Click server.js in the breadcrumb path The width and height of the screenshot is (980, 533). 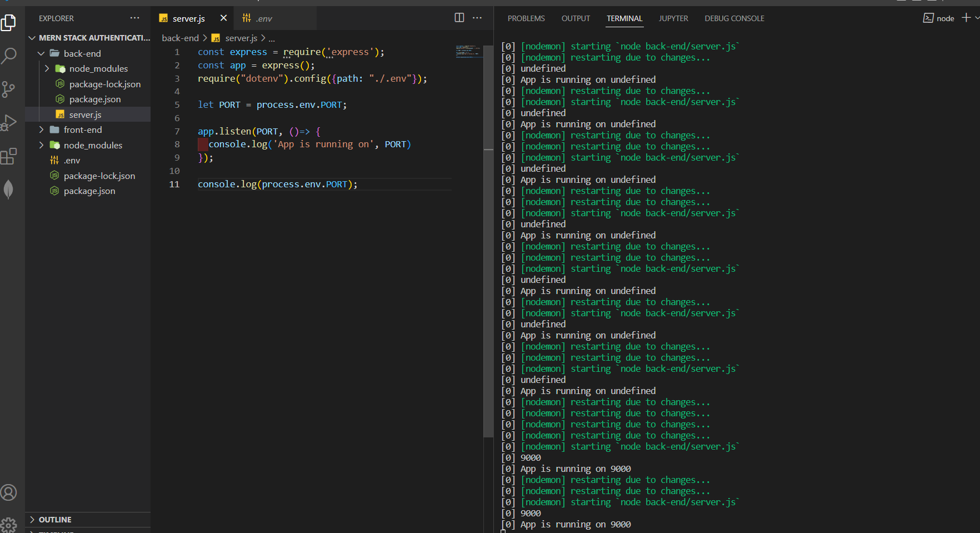(241, 38)
